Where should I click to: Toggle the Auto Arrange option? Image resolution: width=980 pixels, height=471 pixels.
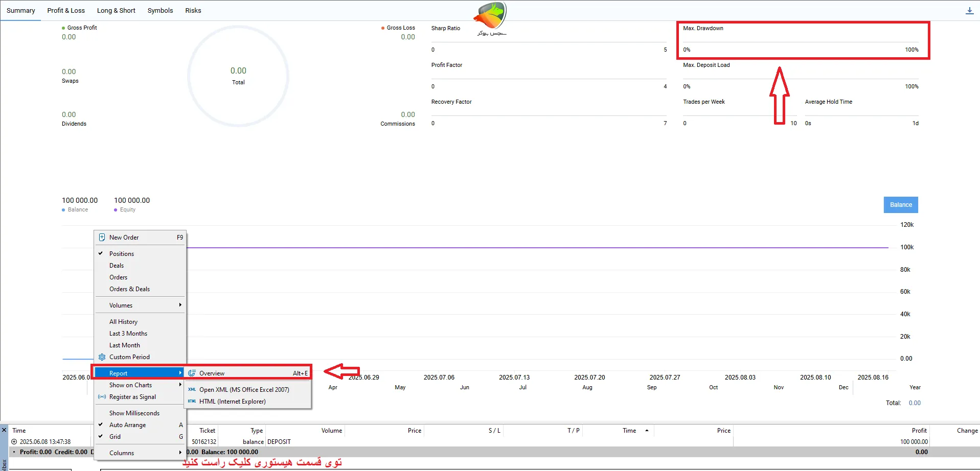coord(127,425)
